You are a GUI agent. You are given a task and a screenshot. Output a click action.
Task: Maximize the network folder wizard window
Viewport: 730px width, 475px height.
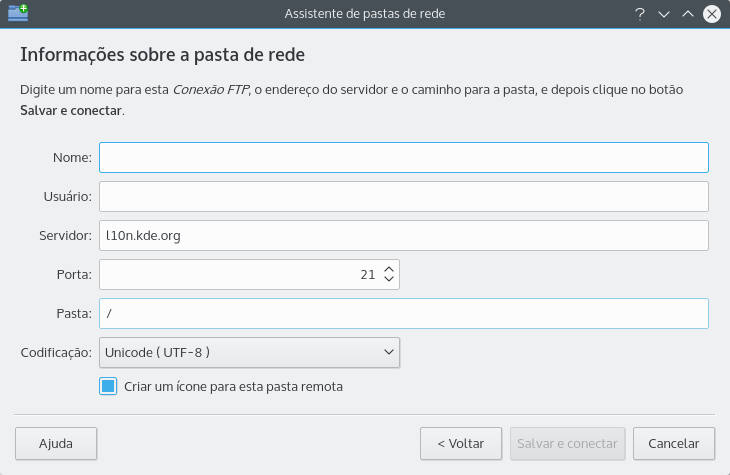pyautogui.click(x=688, y=14)
